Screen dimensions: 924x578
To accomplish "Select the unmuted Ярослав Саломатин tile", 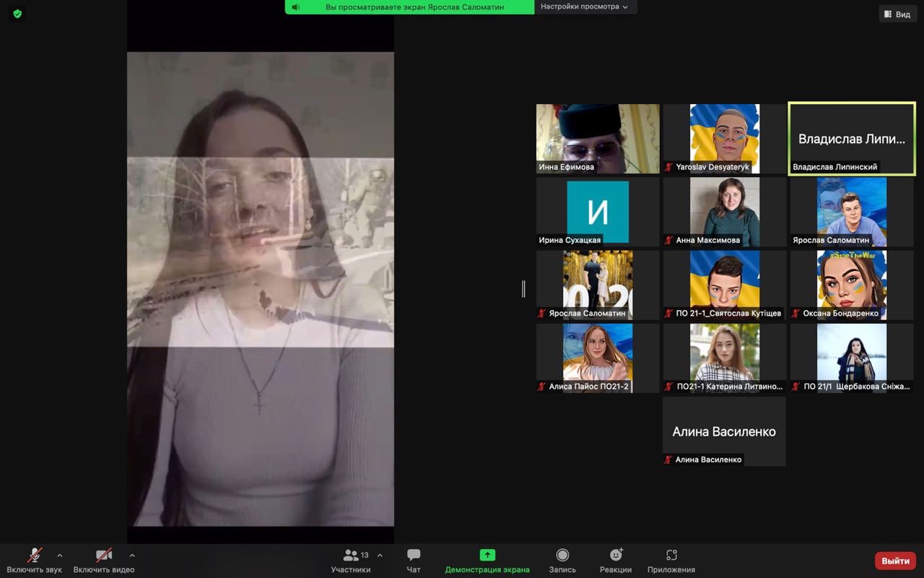I will (852, 212).
